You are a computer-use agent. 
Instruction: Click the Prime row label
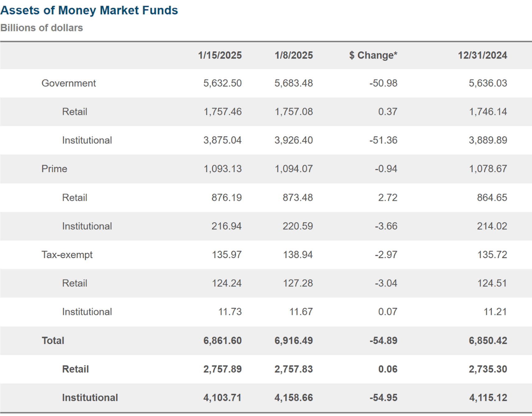[x=54, y=169]
